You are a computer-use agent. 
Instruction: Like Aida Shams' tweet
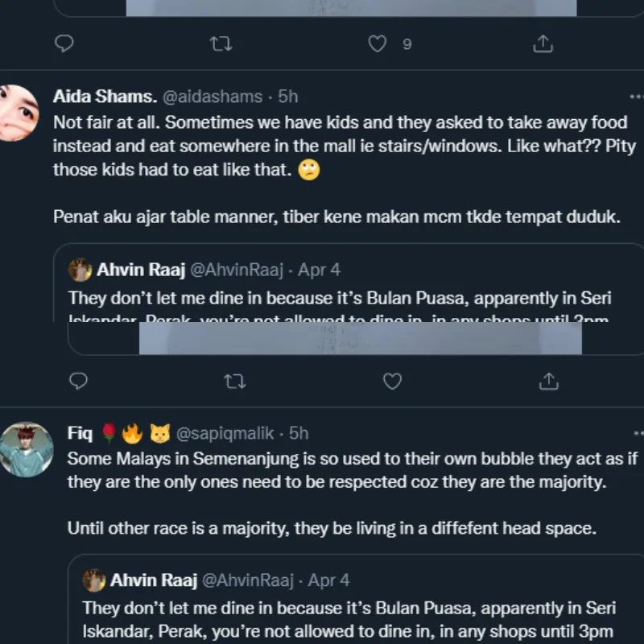[392, 380]
